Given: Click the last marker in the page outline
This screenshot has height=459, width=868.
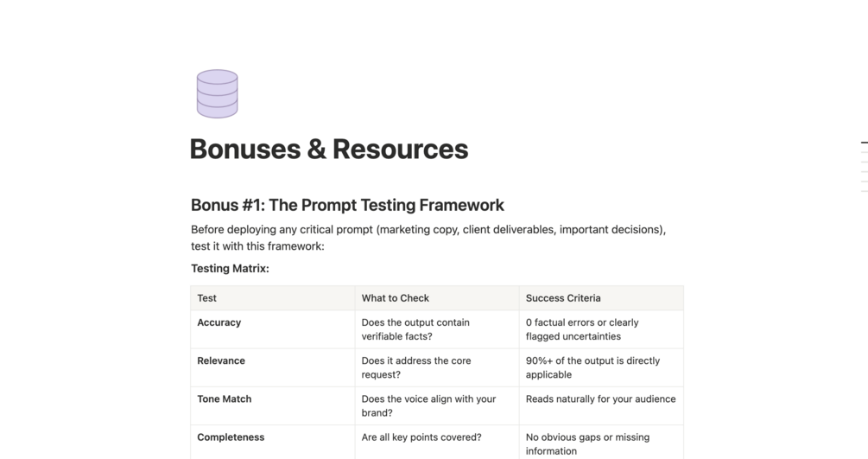Looking at the screenshot, I should pyautogui.click(x=864, y=190).
